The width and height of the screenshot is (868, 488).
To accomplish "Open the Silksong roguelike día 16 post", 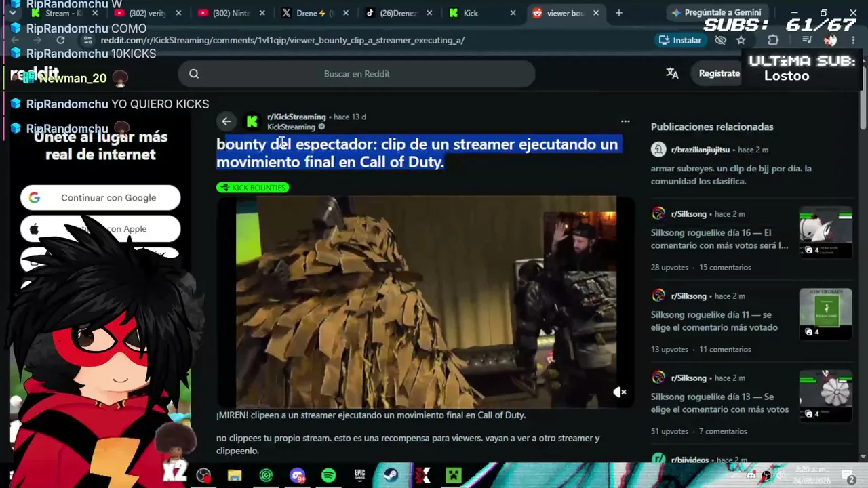I will pos(719,239).
